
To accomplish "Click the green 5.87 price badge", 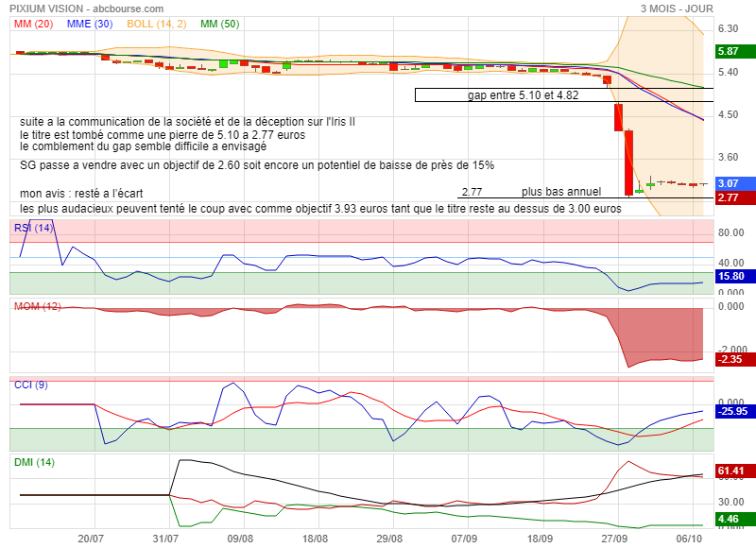I will point(735,51).
